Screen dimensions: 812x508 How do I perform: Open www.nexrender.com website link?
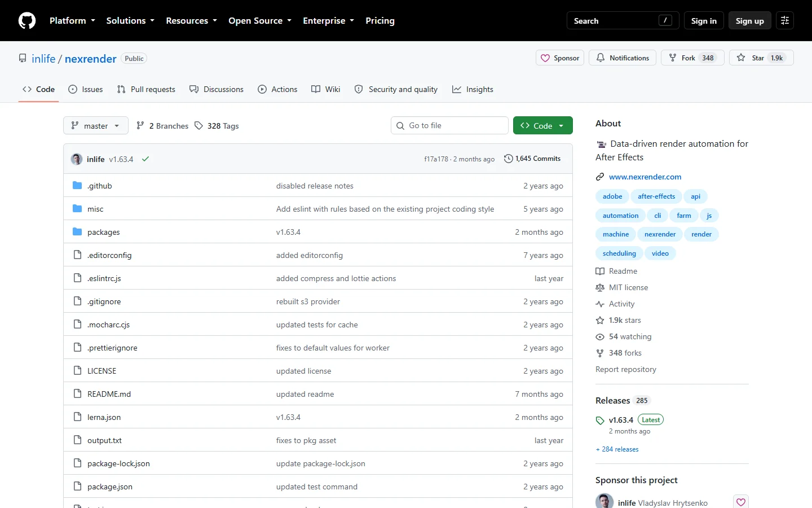coord(645,177)
